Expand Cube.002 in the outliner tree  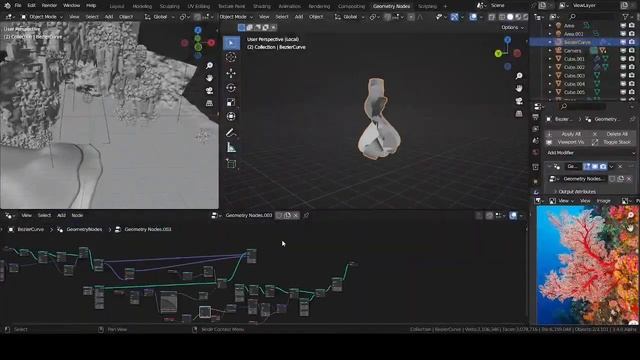(550, 67)
